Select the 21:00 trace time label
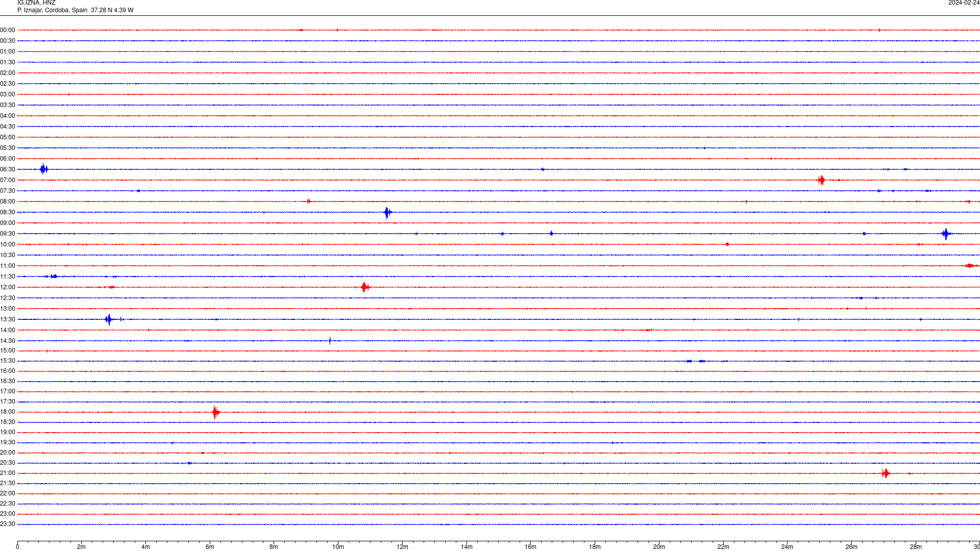 [8, 473]
